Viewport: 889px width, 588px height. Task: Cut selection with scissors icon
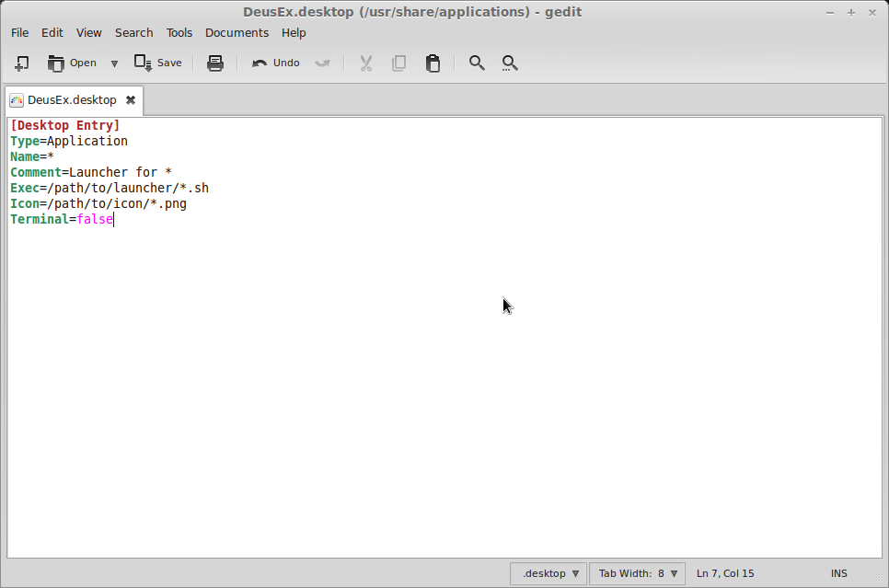point(365,63)
